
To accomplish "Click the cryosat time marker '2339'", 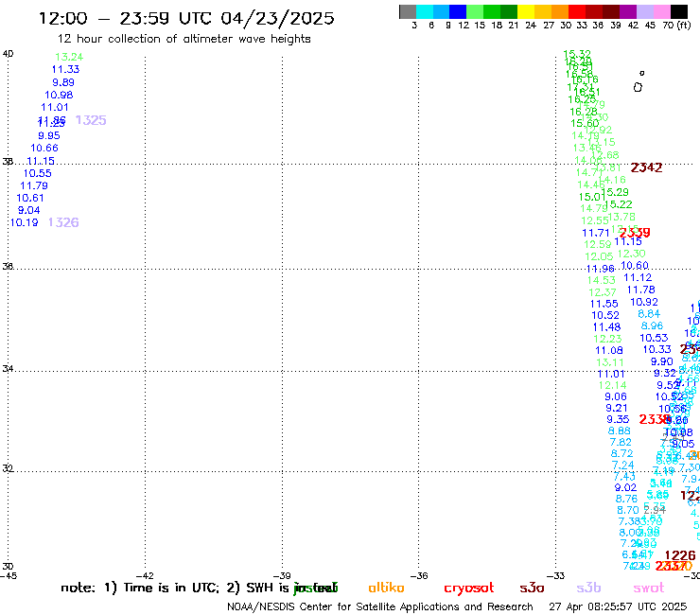I will [x=635, y=232].
